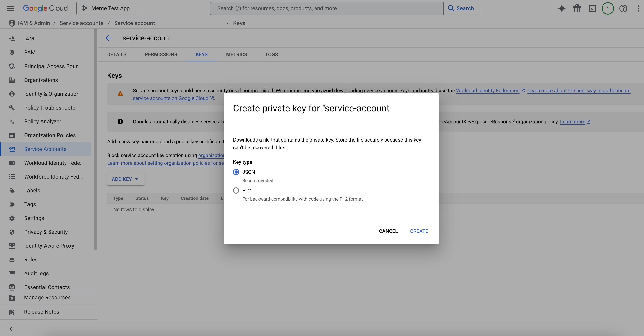Click the Organizations building icon
644x336 pixels.
[x=12, y=80]
